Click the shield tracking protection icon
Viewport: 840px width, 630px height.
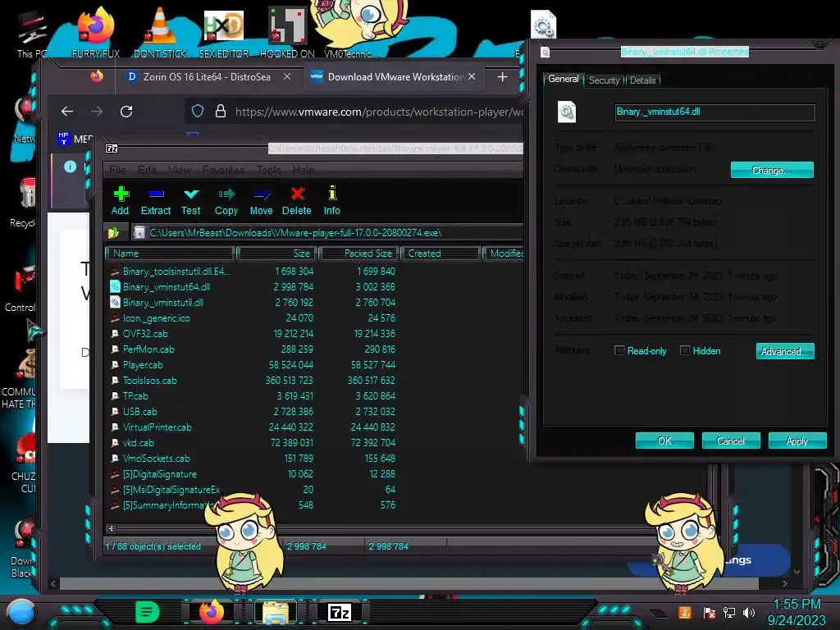198,112
